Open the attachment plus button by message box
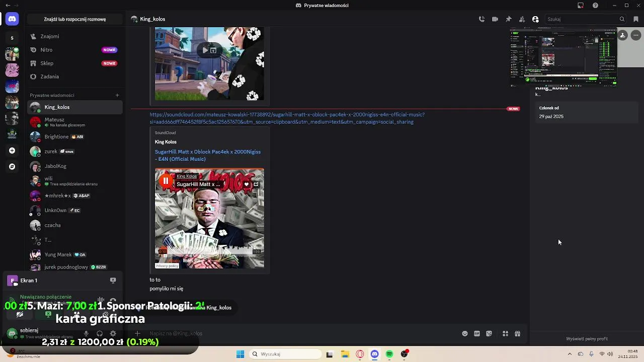This screenshot has width=644, height=362. click(x=137, y=333)
